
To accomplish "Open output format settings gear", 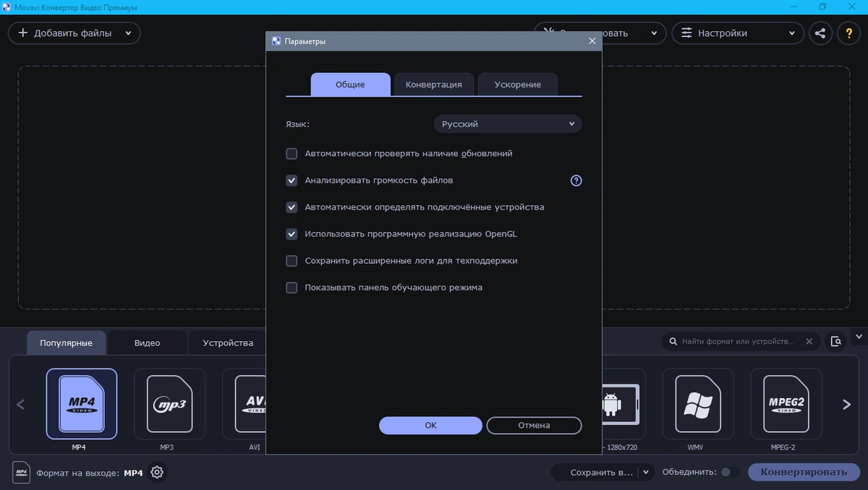I will coord(157,473).
